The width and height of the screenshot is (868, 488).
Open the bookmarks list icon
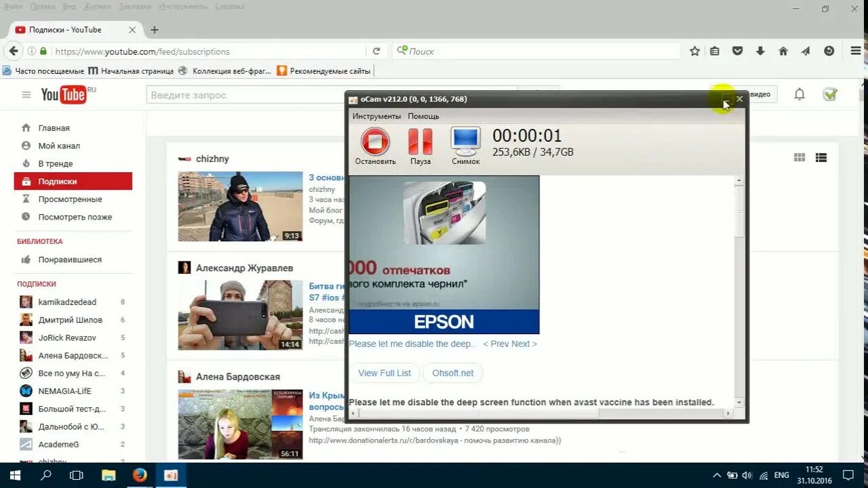click(715, 52)
